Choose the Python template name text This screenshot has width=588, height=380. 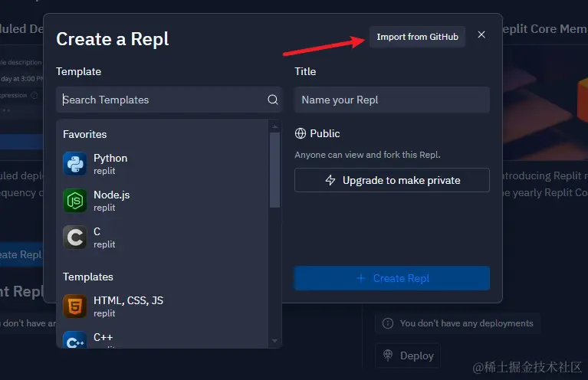(x=110, y=158)
